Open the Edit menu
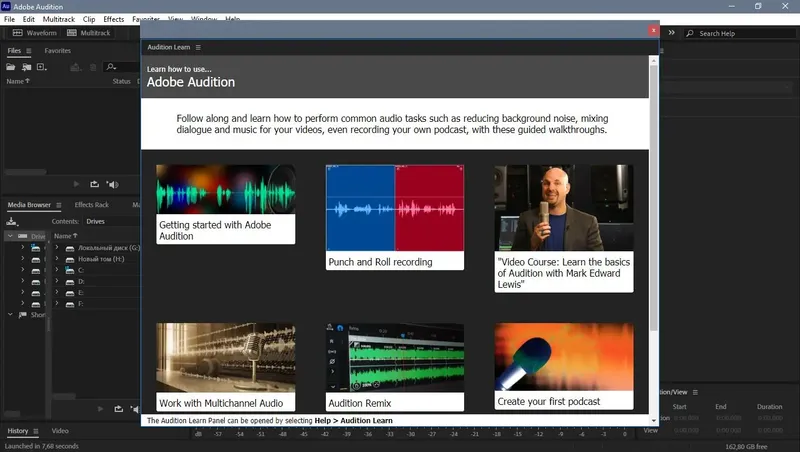This screenshot has height=452, width=800. (29, 19)
